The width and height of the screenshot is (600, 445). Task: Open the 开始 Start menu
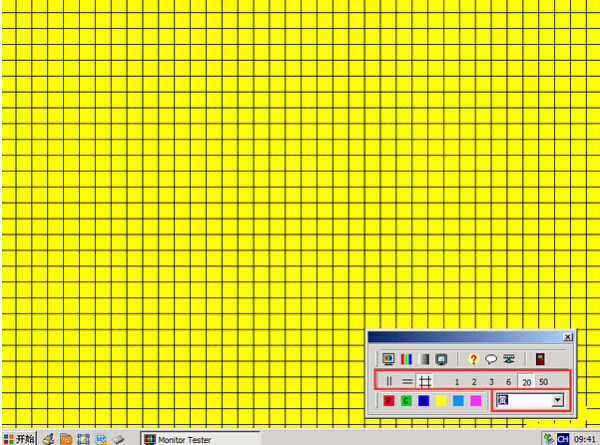[19, 438]
